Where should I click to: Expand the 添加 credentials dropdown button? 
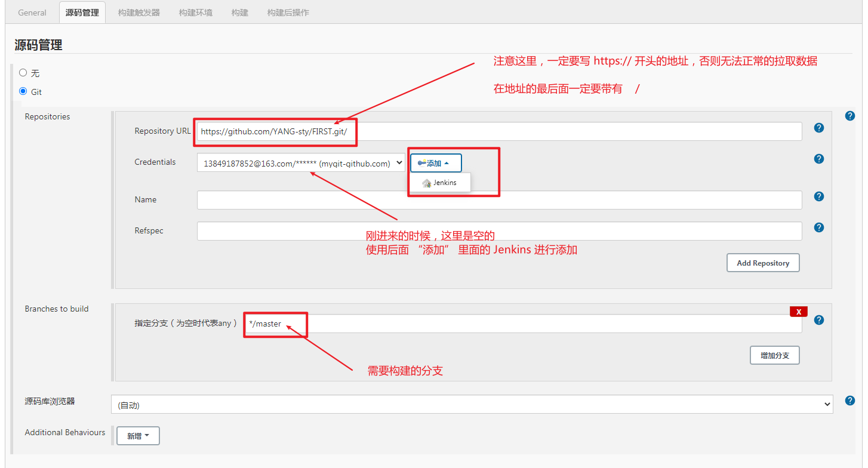pyautogui.click(x=436, y=163)
